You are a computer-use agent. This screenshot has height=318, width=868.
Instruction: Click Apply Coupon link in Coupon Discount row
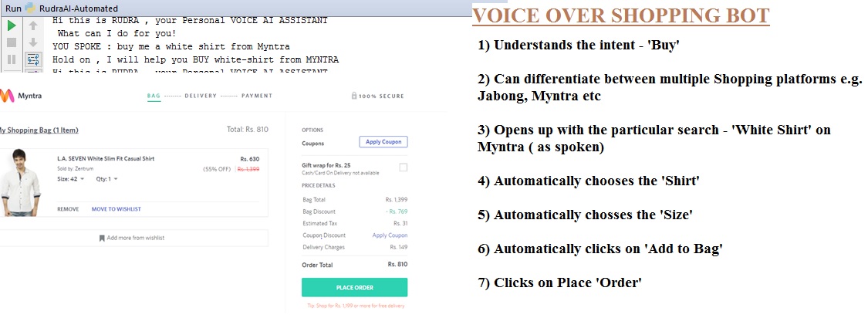click(390, 235)
